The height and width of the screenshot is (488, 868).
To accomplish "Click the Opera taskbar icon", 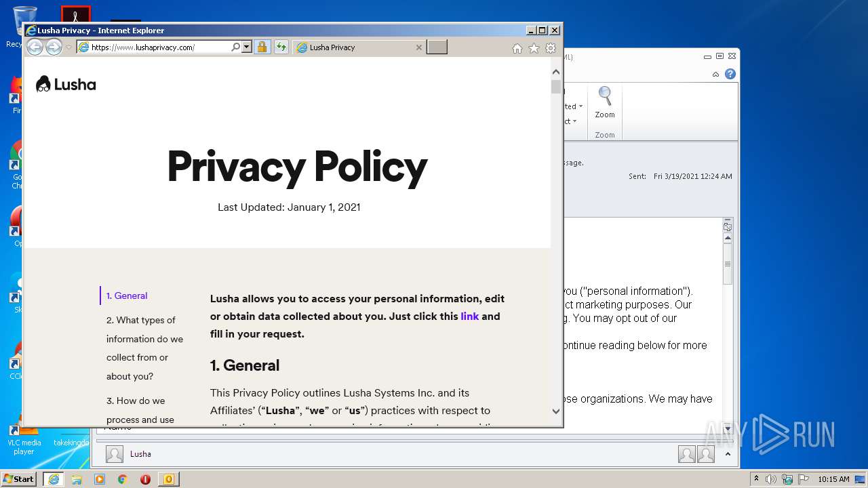I will (x=145, y=479).
